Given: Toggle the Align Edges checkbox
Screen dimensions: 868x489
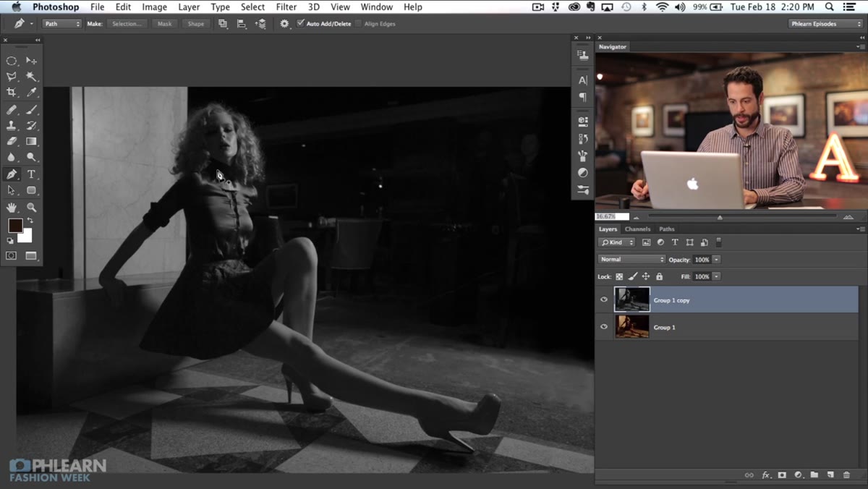Looking at the screenshot, I should tap(359, 24).
